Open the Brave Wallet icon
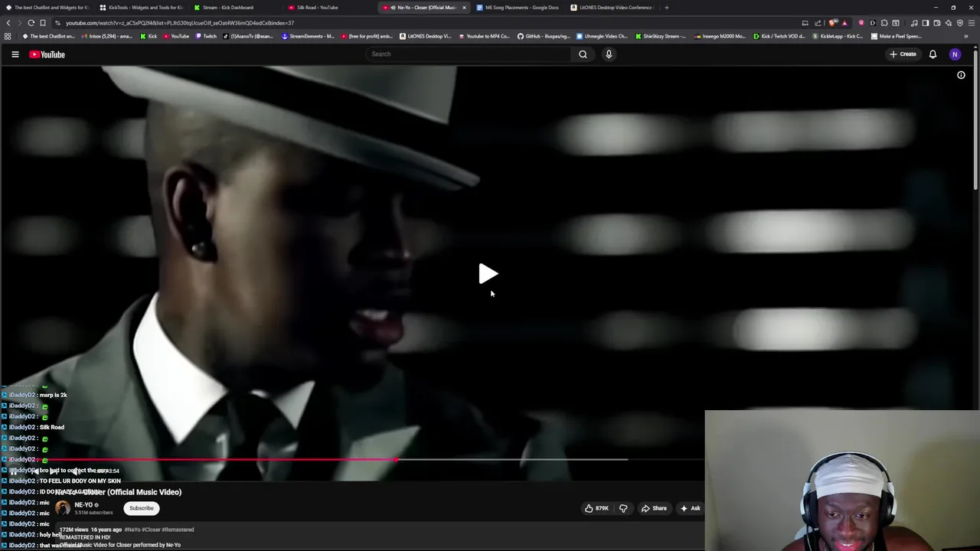Image resolution: width=980 pixels, height=551 pixels. (x=936, y=23)
